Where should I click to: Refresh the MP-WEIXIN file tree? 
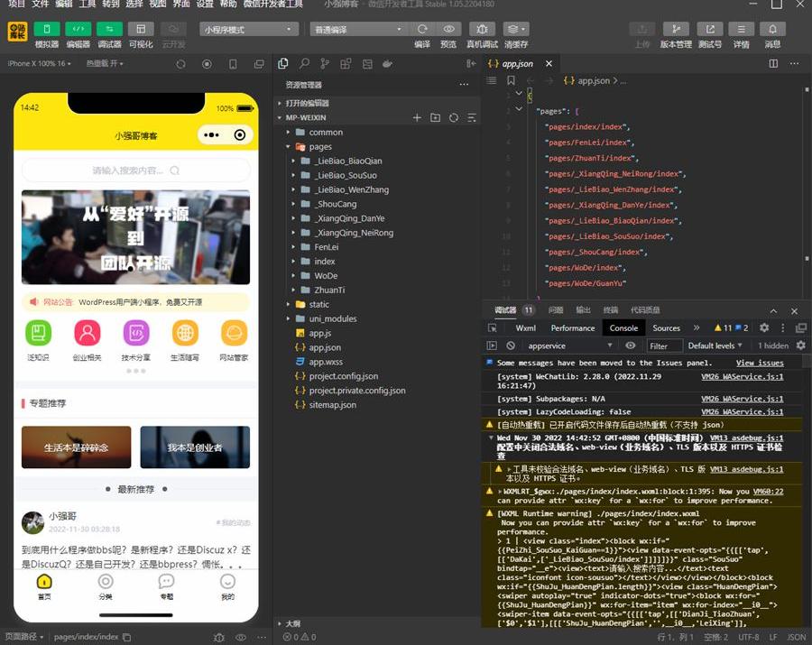[454, 118]
